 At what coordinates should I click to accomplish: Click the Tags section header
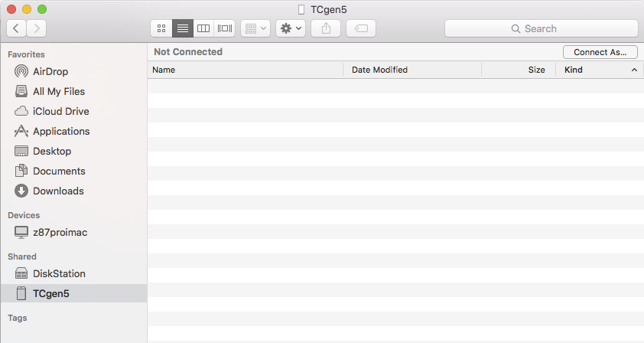(x=18, y=318)
